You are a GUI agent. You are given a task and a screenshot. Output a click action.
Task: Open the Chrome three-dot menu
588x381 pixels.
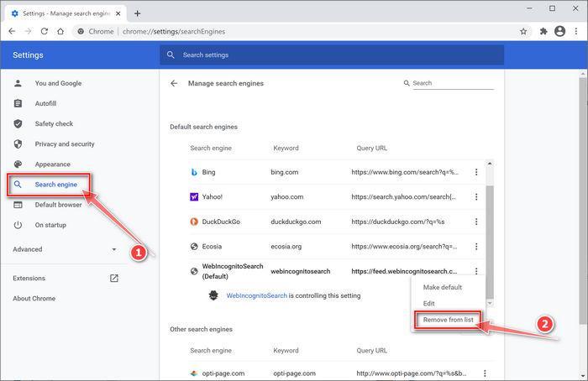click(576, 31)
